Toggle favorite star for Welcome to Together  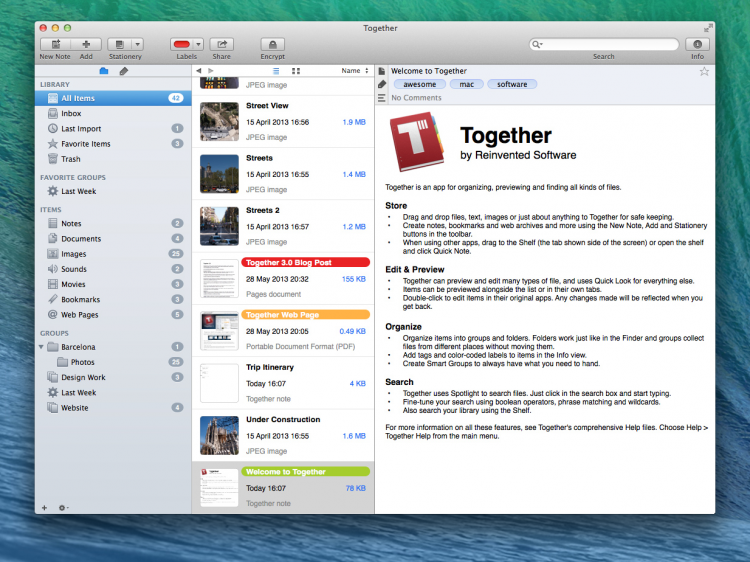pos(704,72)
